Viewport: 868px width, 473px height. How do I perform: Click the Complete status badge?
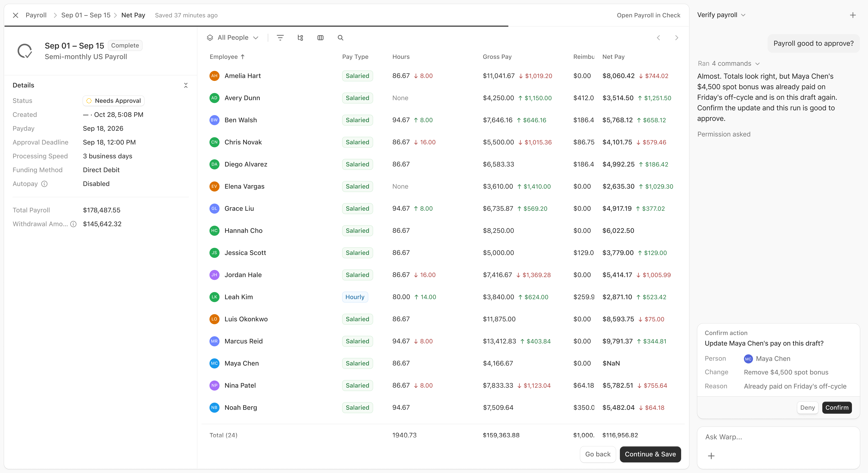click(125, 45)
